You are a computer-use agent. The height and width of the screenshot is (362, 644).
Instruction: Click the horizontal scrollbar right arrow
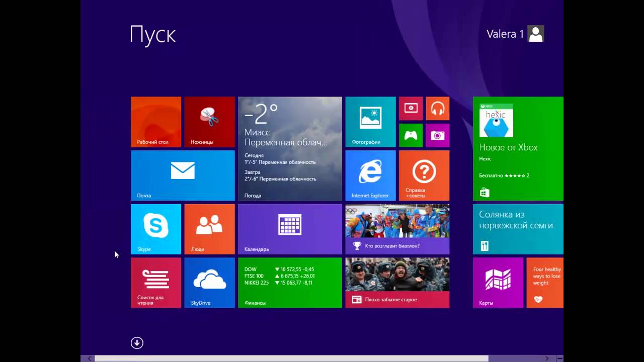point(547,358)
